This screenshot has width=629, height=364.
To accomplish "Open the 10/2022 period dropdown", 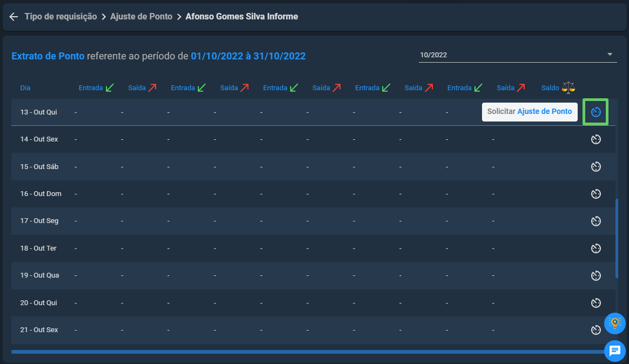I will coord(518,55).
